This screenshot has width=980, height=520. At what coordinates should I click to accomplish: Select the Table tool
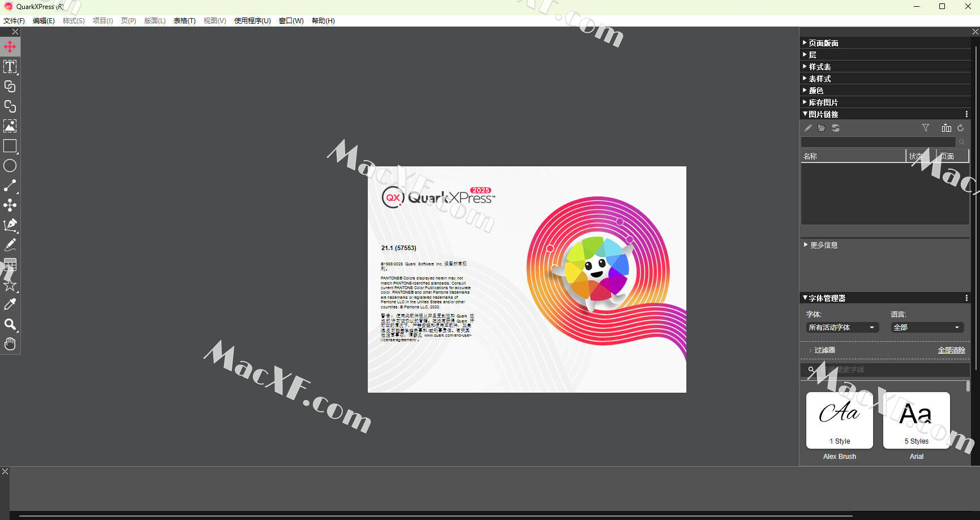coord(10,265)
